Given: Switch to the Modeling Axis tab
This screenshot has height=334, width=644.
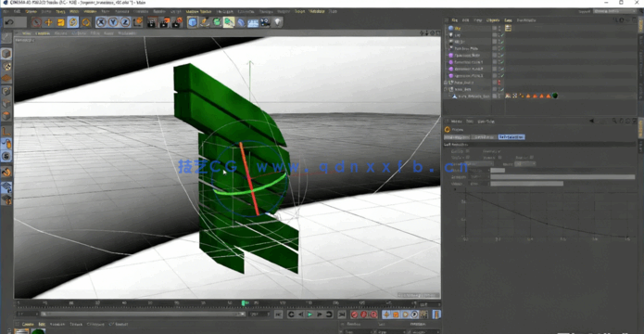Looking at the screenshot, I should point(457,137).
